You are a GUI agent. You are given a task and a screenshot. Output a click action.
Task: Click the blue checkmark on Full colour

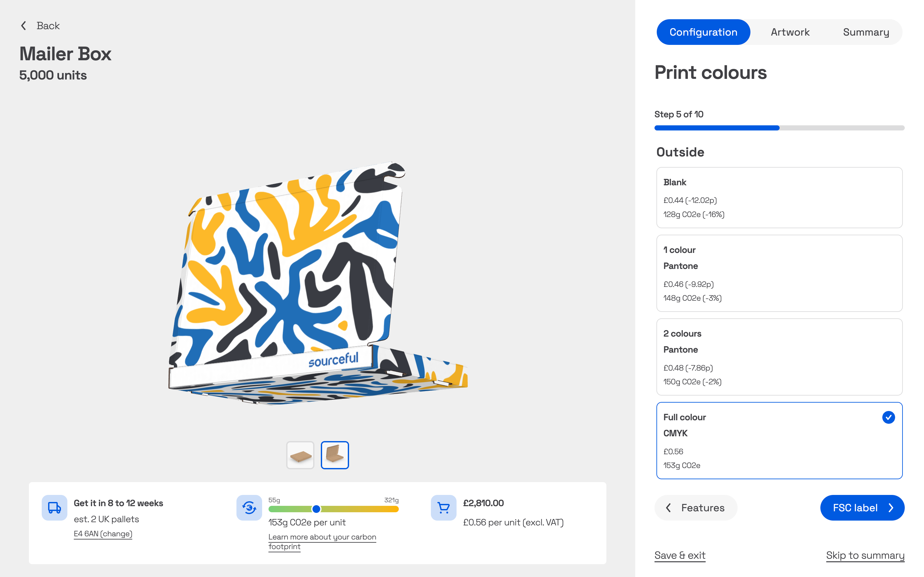click(x=888, y=417)
